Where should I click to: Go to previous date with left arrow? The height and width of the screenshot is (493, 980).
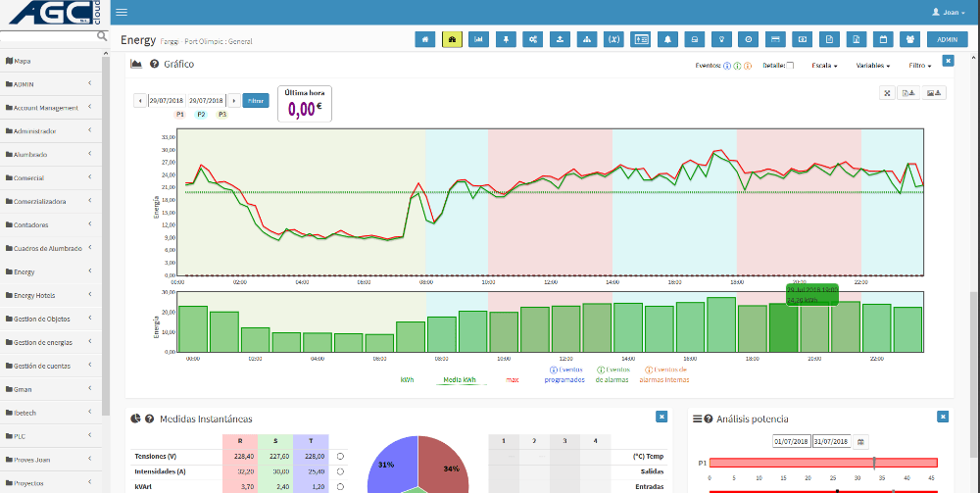point(140,101)
